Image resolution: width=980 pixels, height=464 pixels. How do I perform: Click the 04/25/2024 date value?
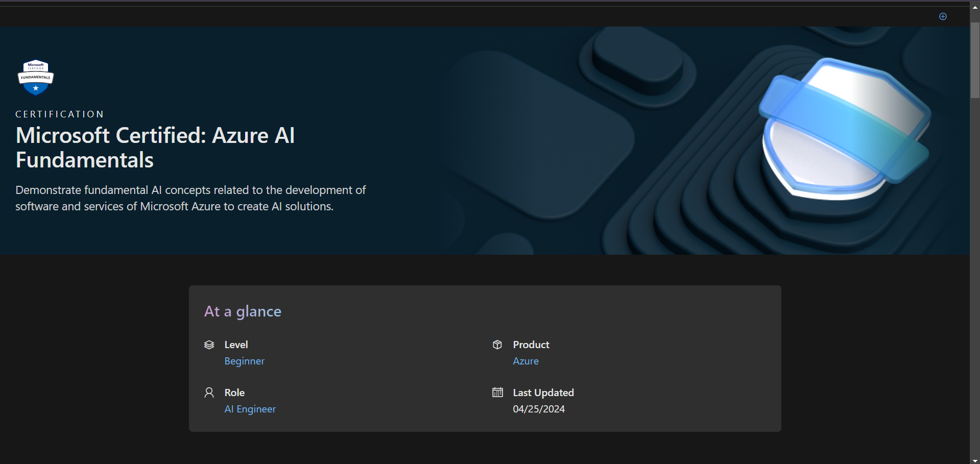tap(538, 409)
